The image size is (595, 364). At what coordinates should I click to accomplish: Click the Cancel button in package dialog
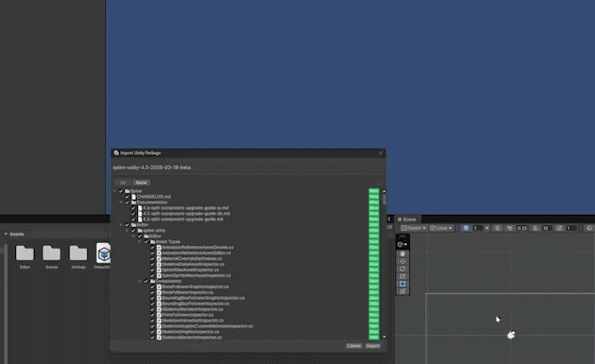pyautogui.click(x=354, y=346)
